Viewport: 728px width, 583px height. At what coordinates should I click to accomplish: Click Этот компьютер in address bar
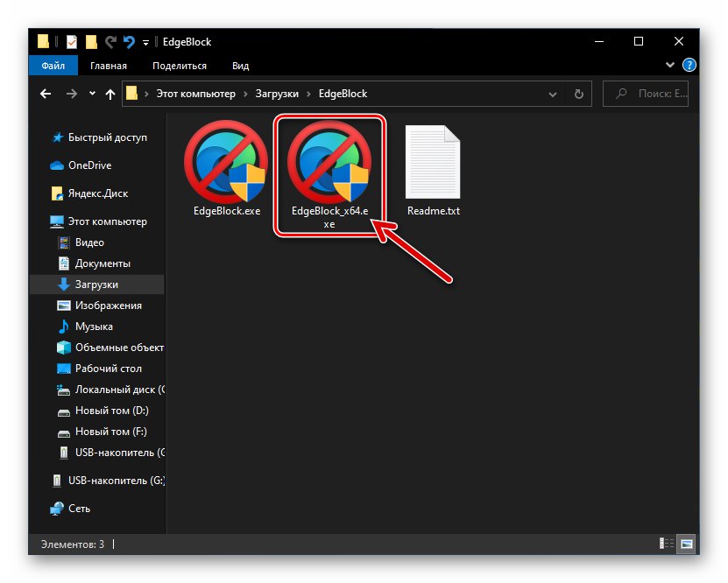pyautogui.click(x=195, y=94)
